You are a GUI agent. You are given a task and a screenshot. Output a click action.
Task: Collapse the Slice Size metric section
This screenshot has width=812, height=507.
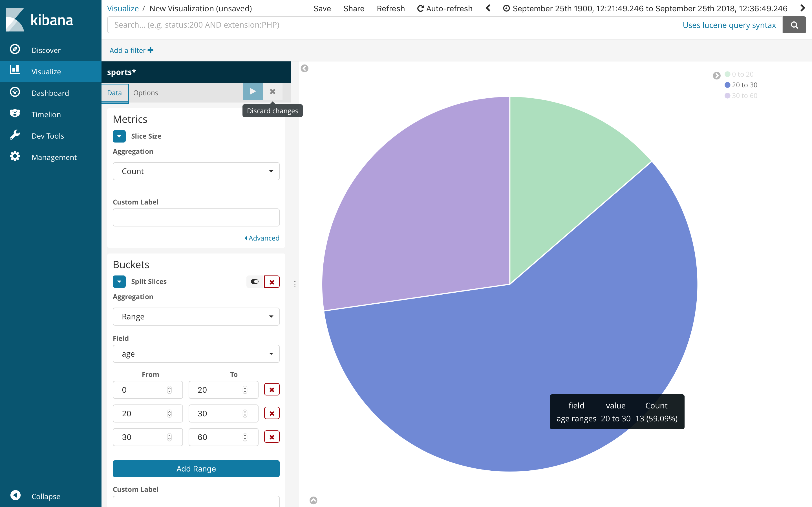tap(119, 136)
